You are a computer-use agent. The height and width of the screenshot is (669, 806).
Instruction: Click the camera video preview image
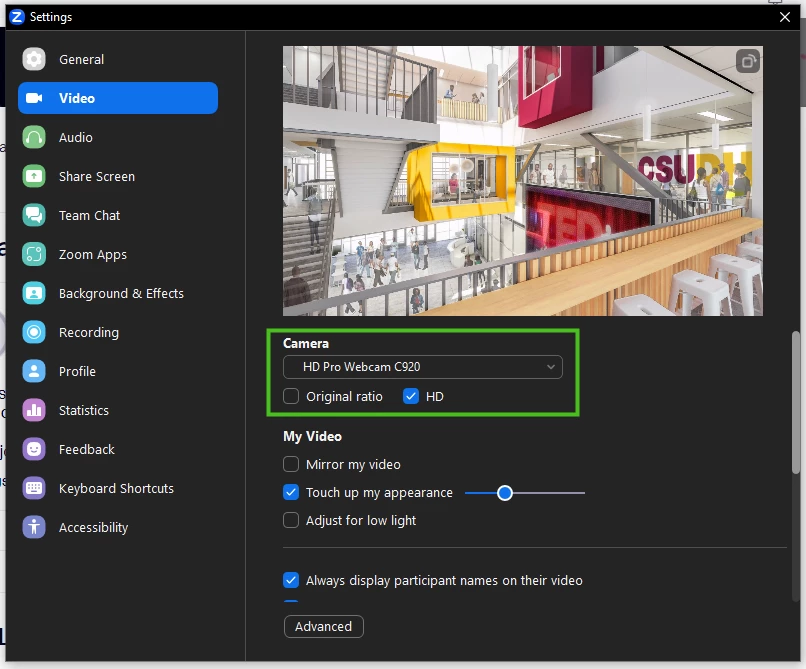click(523, 181)
